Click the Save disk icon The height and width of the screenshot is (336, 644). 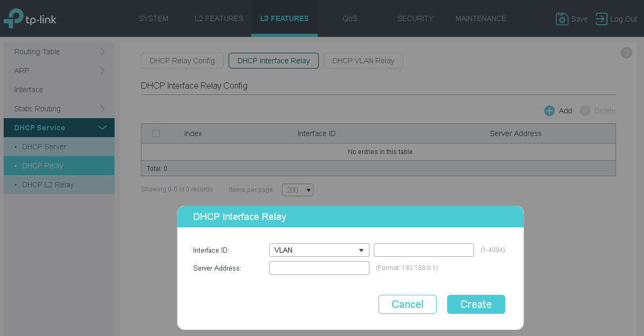[562, 19]
